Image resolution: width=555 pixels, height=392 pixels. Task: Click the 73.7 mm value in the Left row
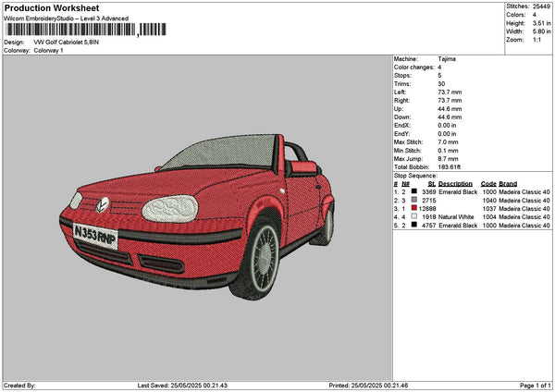coord(450,92)
